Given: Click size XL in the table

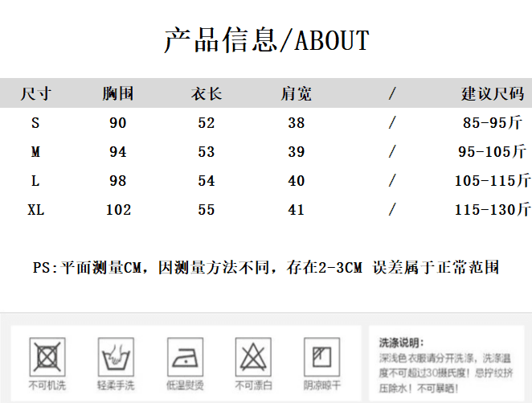Looking at the screenshot, I should point(35,210).
